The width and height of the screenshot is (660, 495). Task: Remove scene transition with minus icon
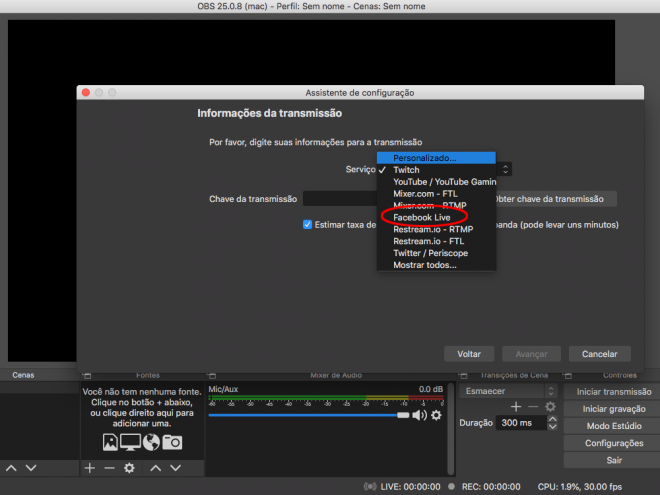click(x=533, y=407)
